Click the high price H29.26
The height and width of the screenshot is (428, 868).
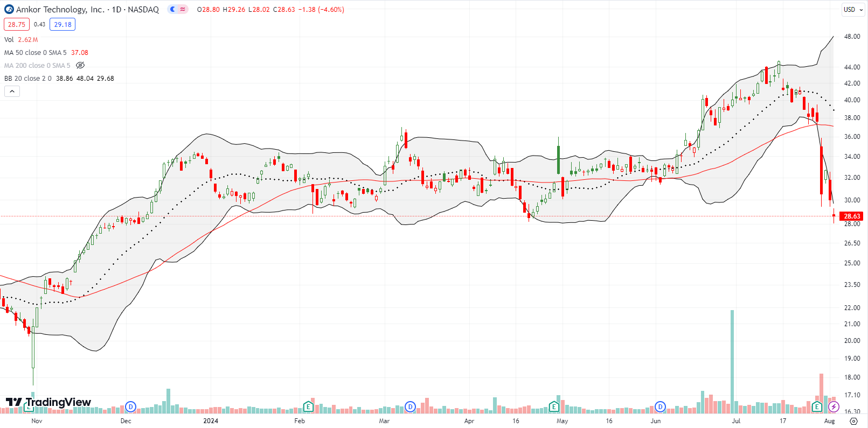click(x=234, y=9)
